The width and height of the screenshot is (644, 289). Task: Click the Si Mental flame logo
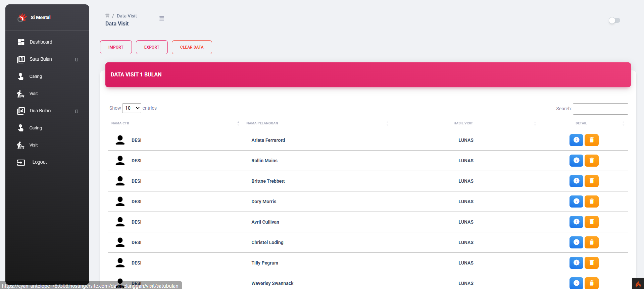tap(22, 17)
